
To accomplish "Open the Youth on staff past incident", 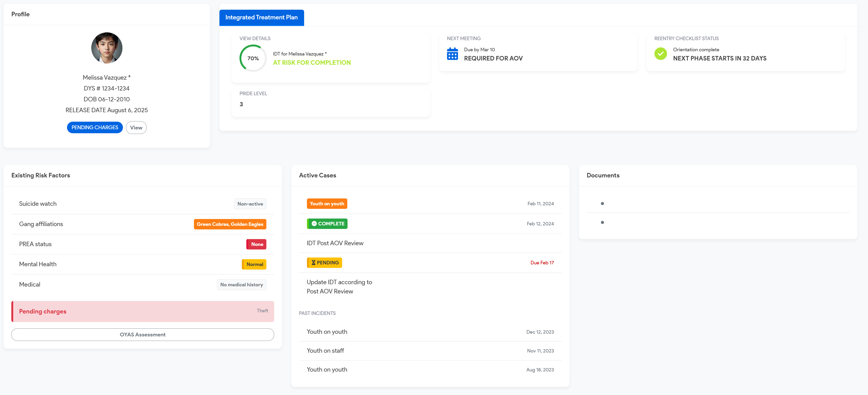I will [x=325, y=351].
